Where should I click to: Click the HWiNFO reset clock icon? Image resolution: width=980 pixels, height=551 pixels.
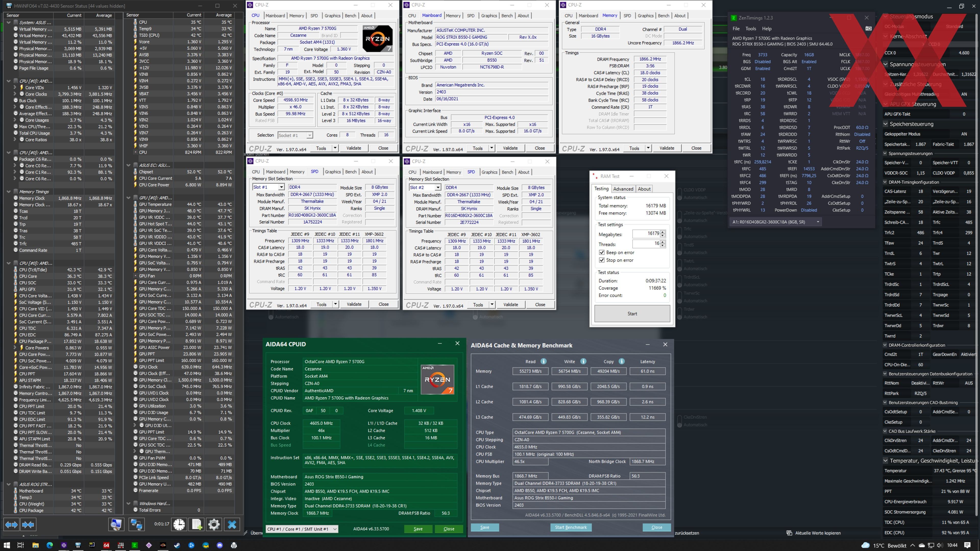click(x=179, y=524)
